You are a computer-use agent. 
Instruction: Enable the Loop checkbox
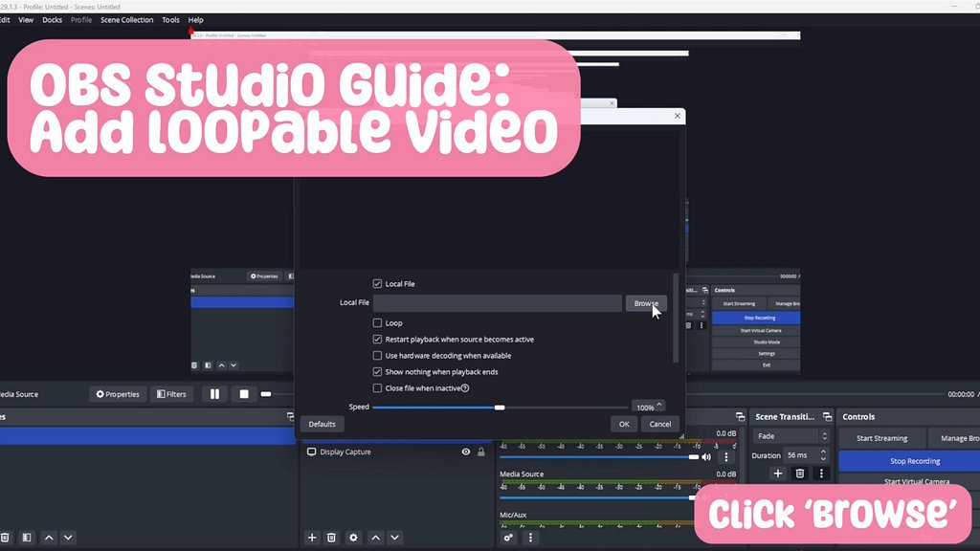coord(377,323)
